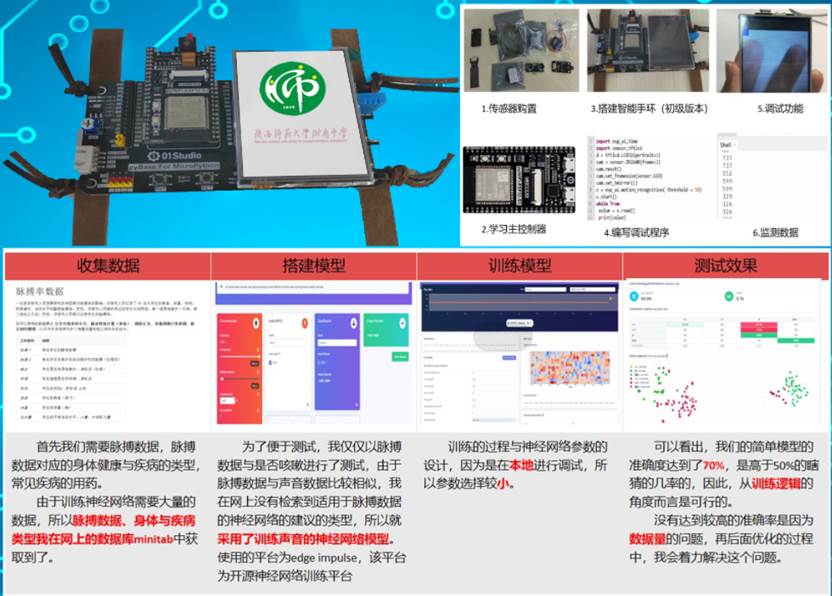
Task: Click the blue accuracy icon in test results
Action: (634, 295)
